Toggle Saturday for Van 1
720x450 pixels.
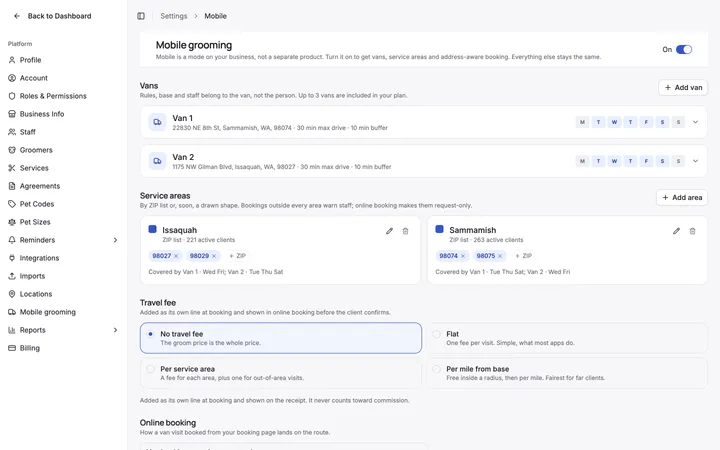662,122
